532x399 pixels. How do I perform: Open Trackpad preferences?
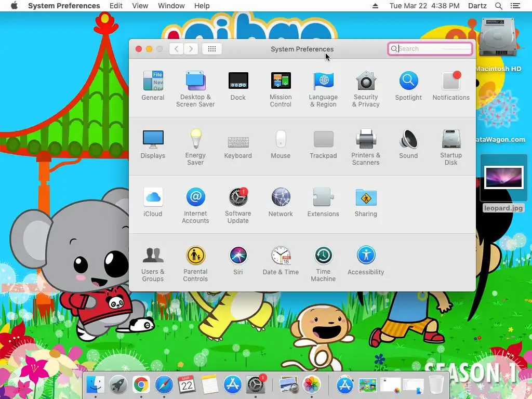click(x=323, y=144)
